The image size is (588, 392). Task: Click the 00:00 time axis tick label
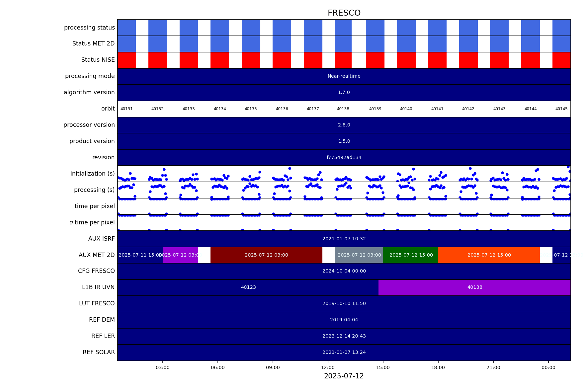pyautogui.click(x=548, y=367)
